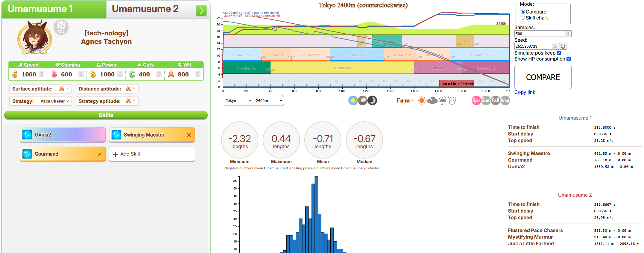The image size is (644, 253).
Task: Choose cloudy weather icon
Action: coord(432,100)
